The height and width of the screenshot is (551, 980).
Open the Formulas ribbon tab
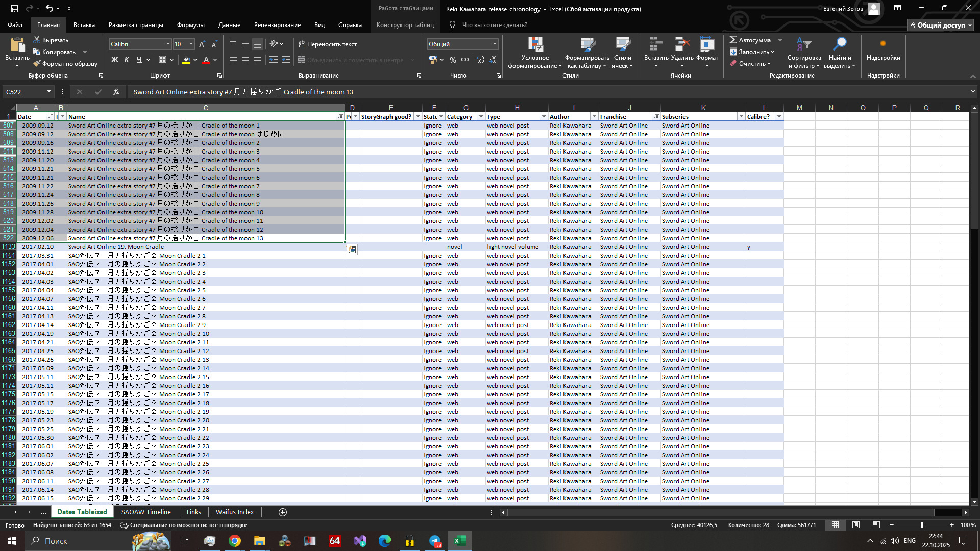click(190, 24)
